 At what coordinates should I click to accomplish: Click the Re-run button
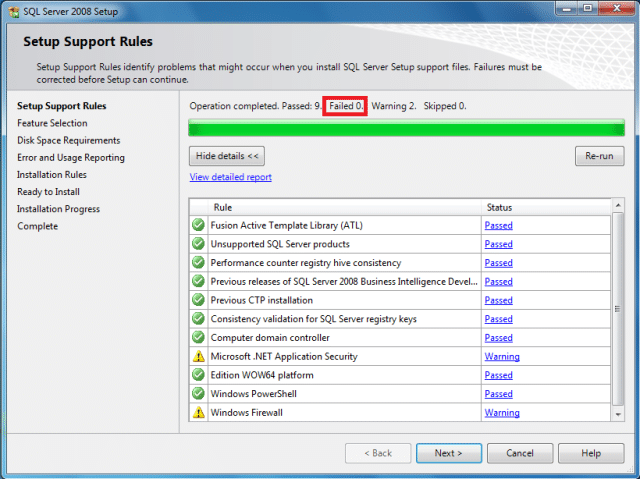coord(600,156)
